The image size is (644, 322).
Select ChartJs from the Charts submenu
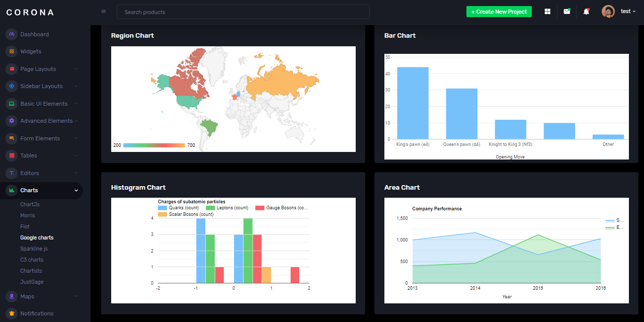pyautogui.click(x=30, y=204)
